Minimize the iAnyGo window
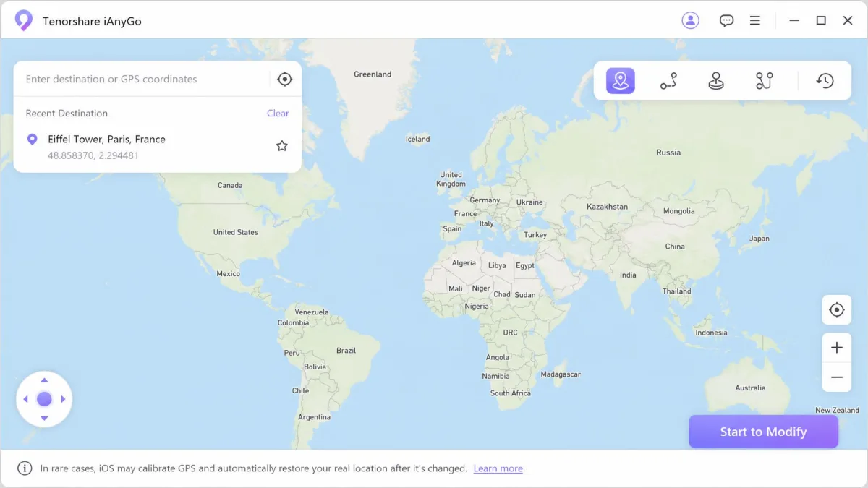 pos(793,21)
